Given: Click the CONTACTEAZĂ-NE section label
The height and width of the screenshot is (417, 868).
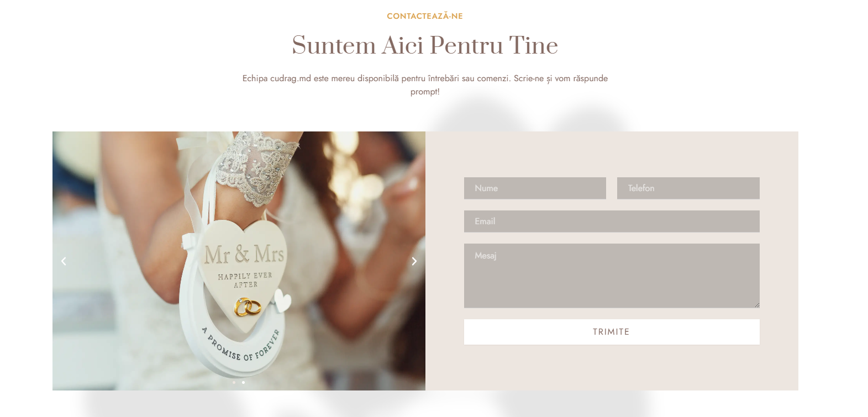Looking at the screenshot, I should pyautogui.click(x=425, y=16).
